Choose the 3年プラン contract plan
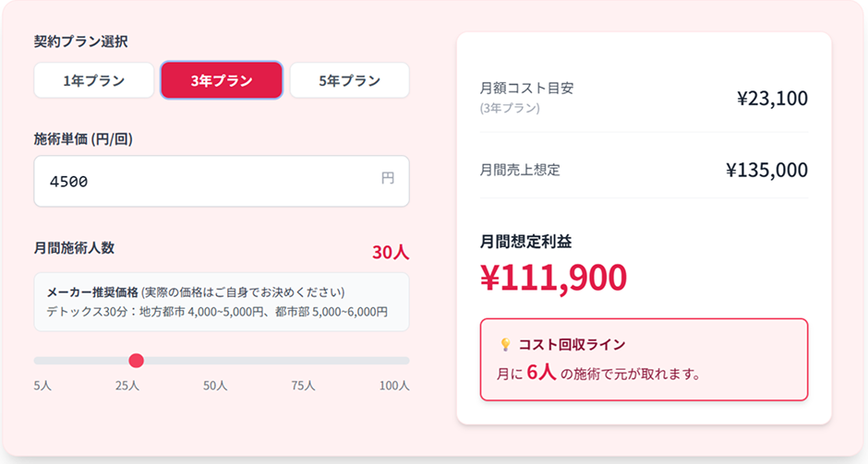The width and height of the screenshot is (868, 464). [222, 80]
